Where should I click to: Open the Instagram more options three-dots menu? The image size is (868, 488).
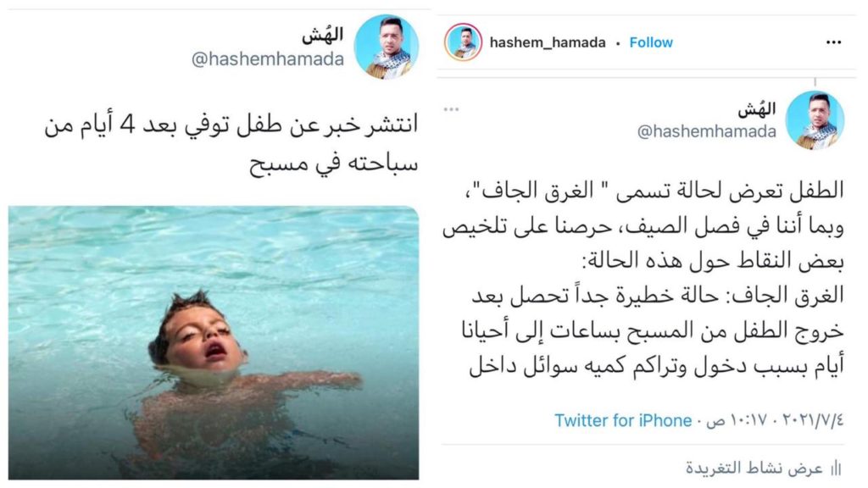pos(832,42)
